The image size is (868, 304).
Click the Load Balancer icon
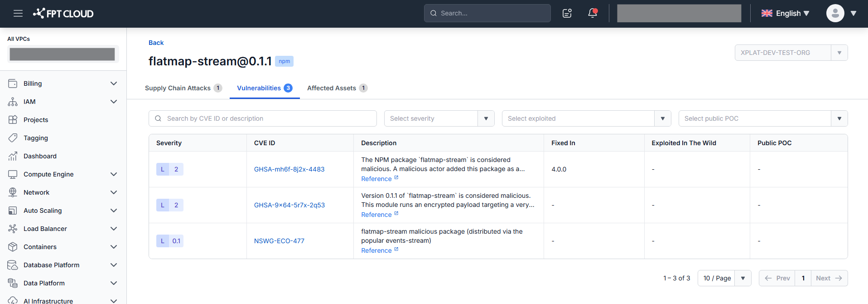tap(13, 229)
